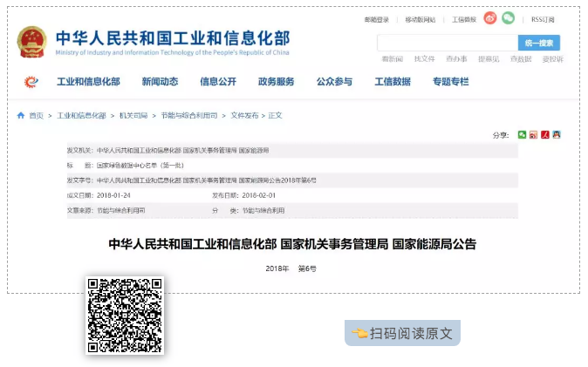
Task: Open the 专题专栏 navigation menu
Action: (451, 81)
